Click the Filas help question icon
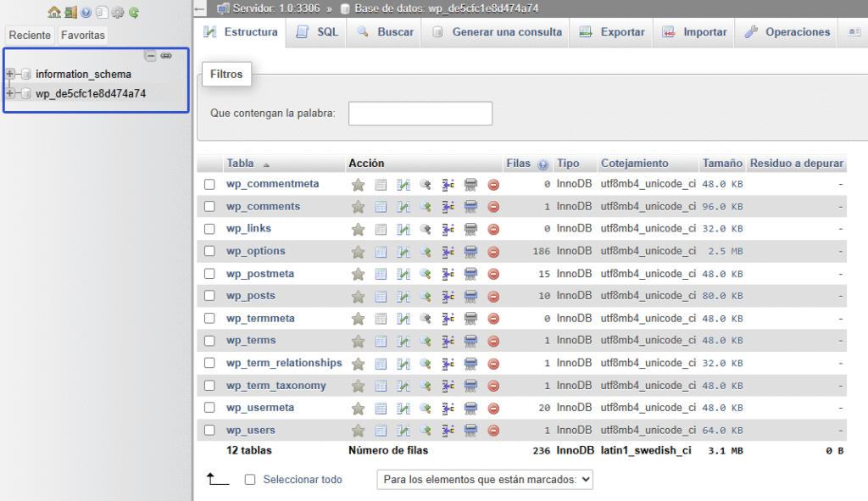The width and height of the screenshot is (868, 501). coord(542,164)
